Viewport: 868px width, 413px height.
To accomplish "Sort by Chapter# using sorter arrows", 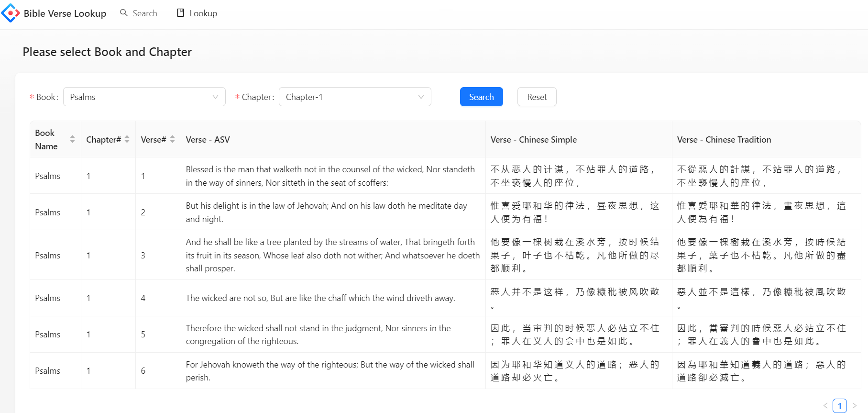I will (x=127, y=139).
